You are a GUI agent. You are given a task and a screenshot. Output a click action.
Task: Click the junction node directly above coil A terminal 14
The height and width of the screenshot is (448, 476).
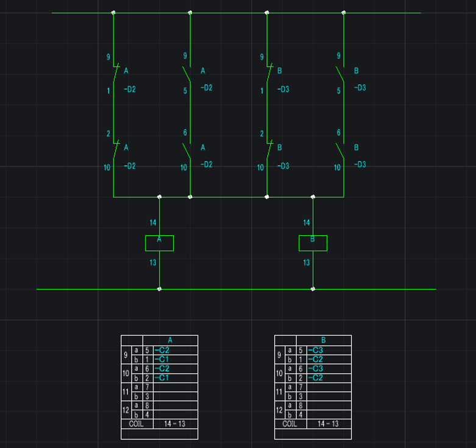[159, 197]
